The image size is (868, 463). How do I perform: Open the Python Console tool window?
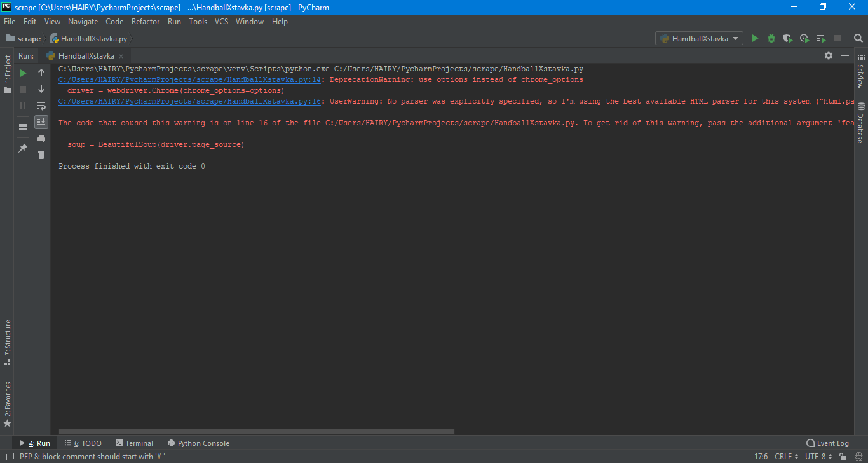coord(198,443)
